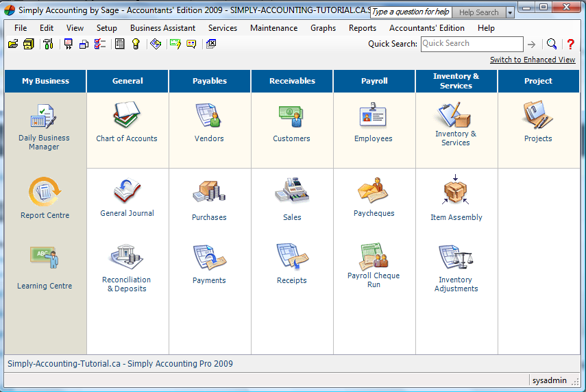Click the Receivables column header
Screen dimensions: 586x392
click(x=292, y=81)
